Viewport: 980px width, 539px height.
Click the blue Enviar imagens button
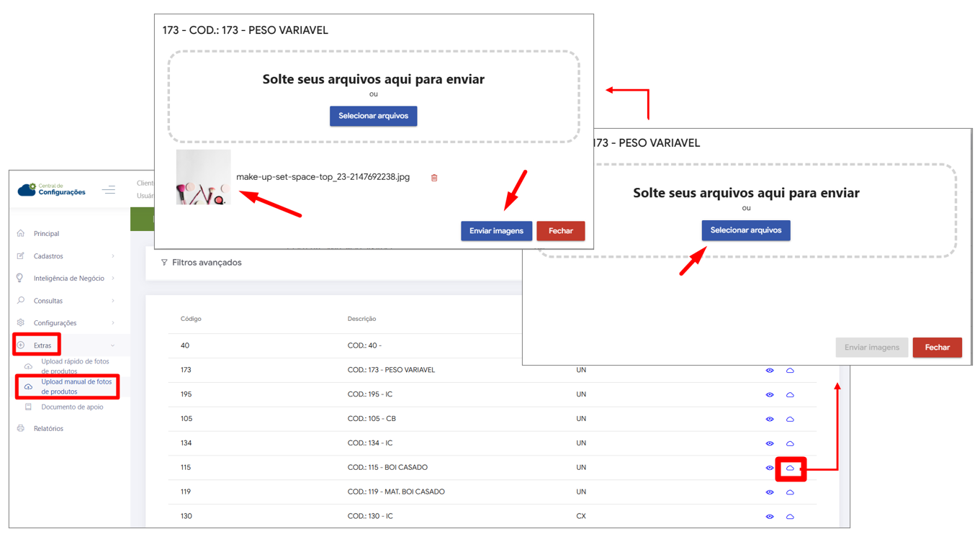click(x=496, y=231)
